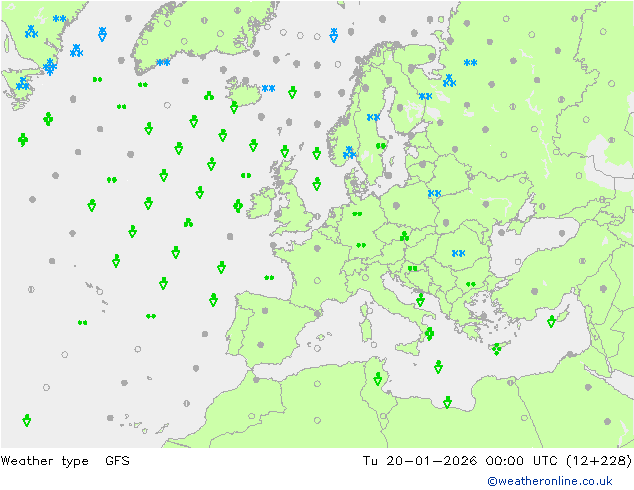Click the snow symbol over northern Sweden

pyautogui.click(x=373, y=117)
